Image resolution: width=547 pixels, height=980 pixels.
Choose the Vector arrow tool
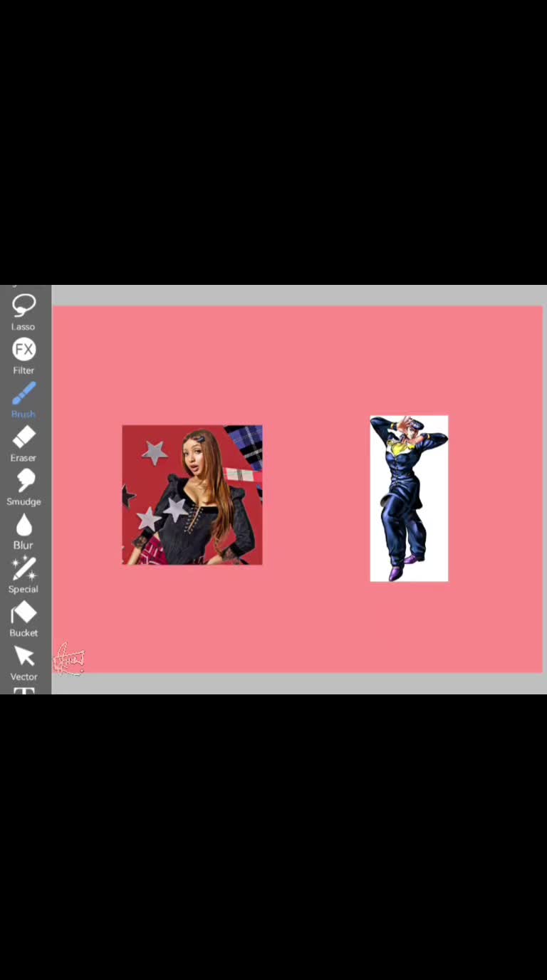pyautogui.click(x=24, y=662)
